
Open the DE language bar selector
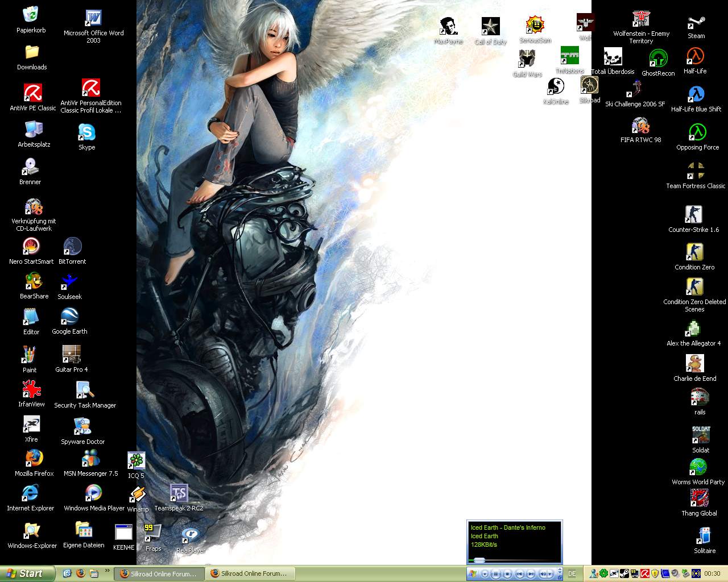point(572,574)
